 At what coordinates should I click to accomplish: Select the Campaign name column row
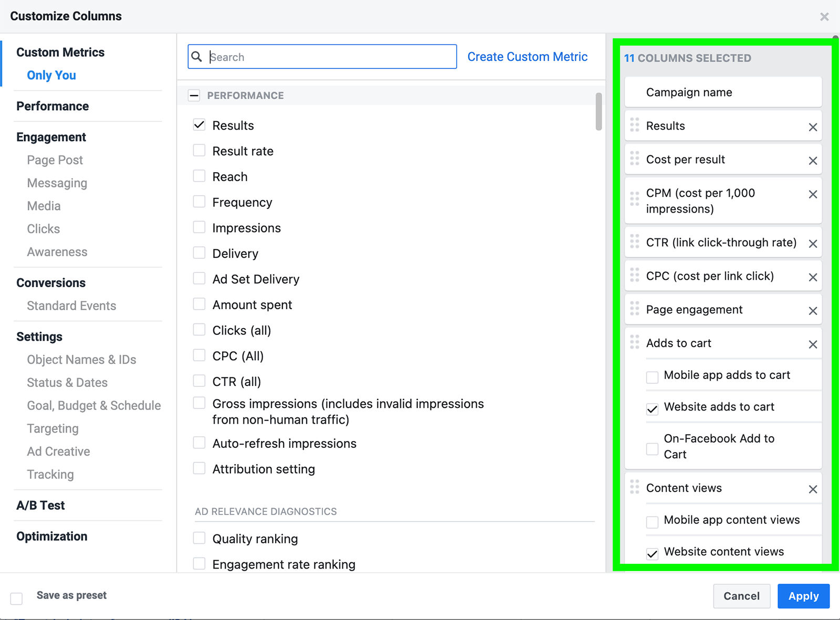point(723,92)
